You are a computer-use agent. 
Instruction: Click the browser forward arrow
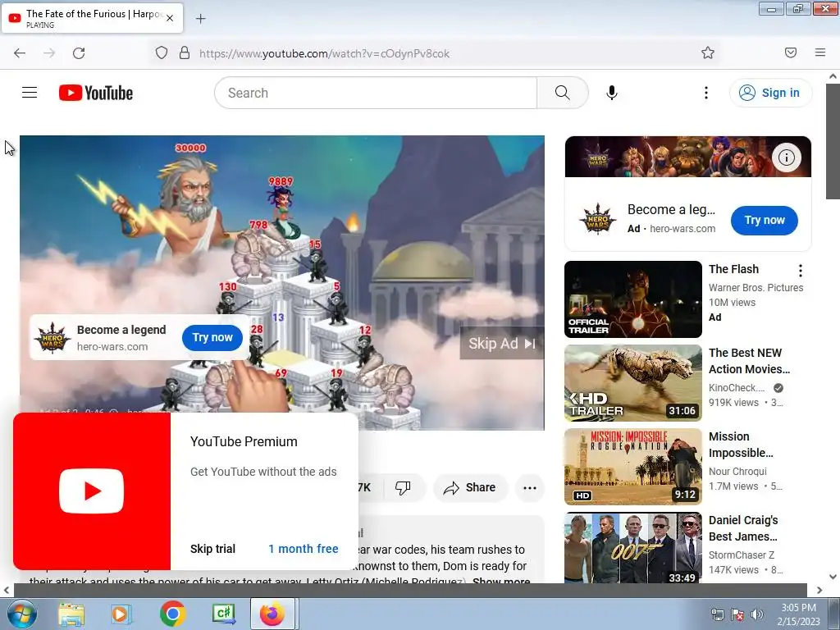[x=49, y=53]
